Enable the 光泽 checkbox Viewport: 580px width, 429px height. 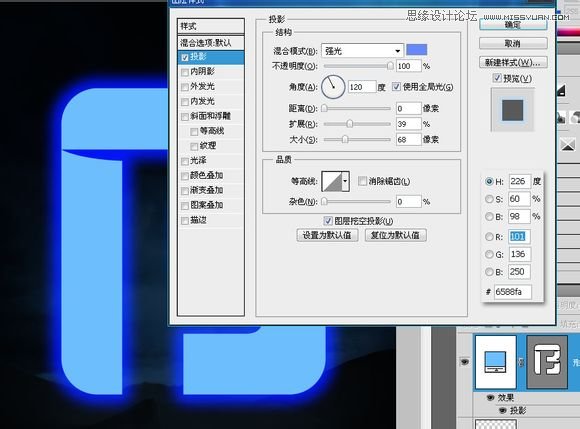[x=185, y=161]
